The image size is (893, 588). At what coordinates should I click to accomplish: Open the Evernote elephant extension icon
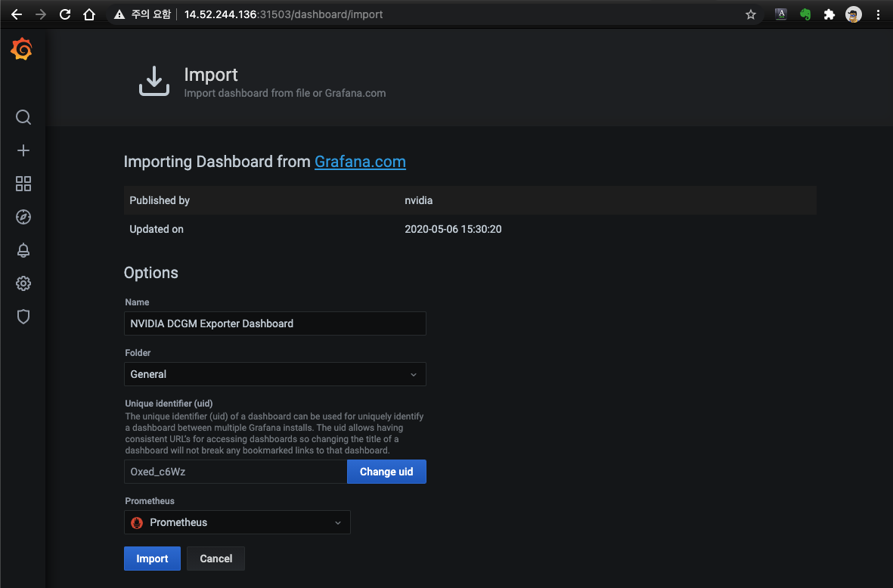point(805,15)
